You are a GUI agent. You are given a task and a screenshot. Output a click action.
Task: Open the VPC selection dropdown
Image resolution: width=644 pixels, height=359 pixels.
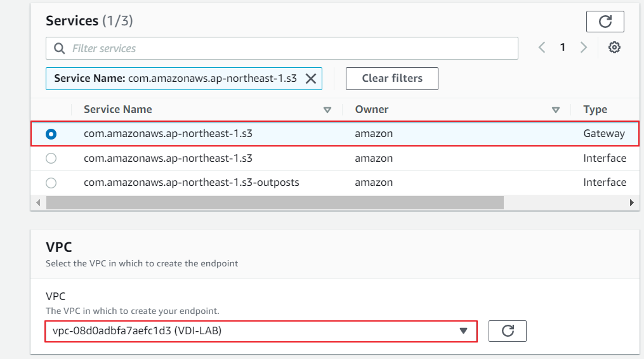(x=260, y=330)
